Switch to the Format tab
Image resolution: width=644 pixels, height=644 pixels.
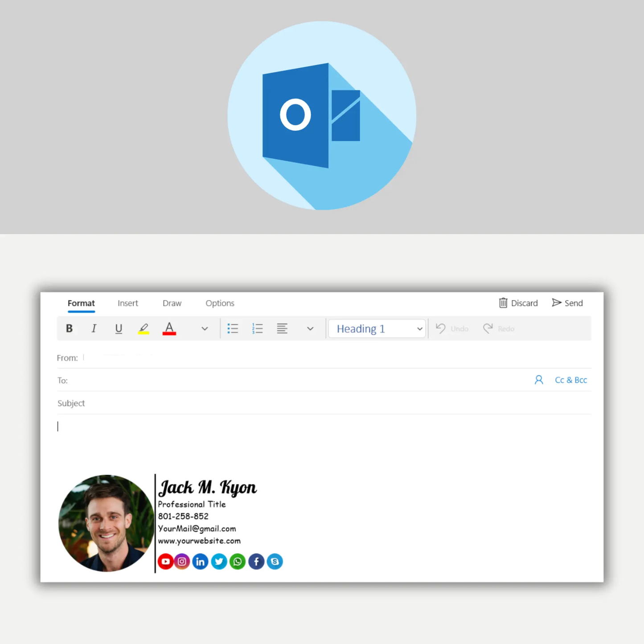81,303
